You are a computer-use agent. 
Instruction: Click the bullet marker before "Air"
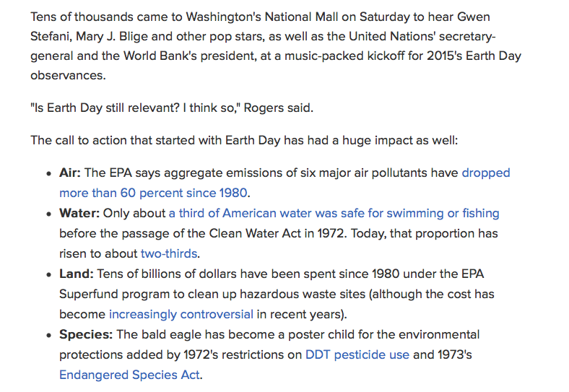(x=49, y=174)
